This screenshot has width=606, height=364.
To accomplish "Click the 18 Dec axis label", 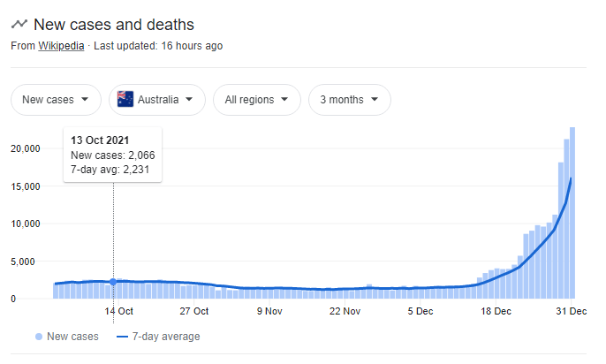I will pos(496,311).
